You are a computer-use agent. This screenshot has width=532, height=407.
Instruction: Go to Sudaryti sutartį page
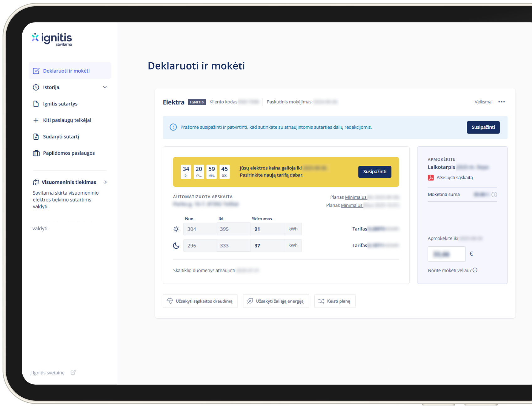click(x=61, y=137)
